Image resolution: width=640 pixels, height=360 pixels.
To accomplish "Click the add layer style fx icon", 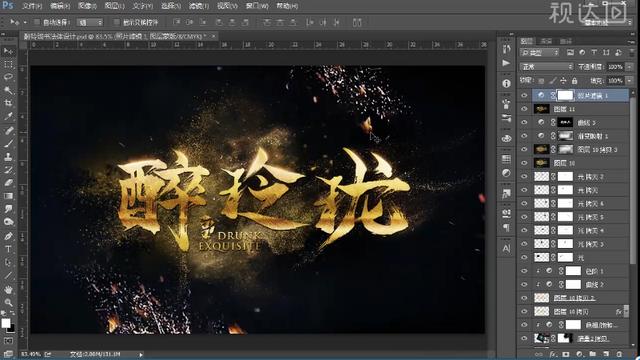I will coord(553,354).
